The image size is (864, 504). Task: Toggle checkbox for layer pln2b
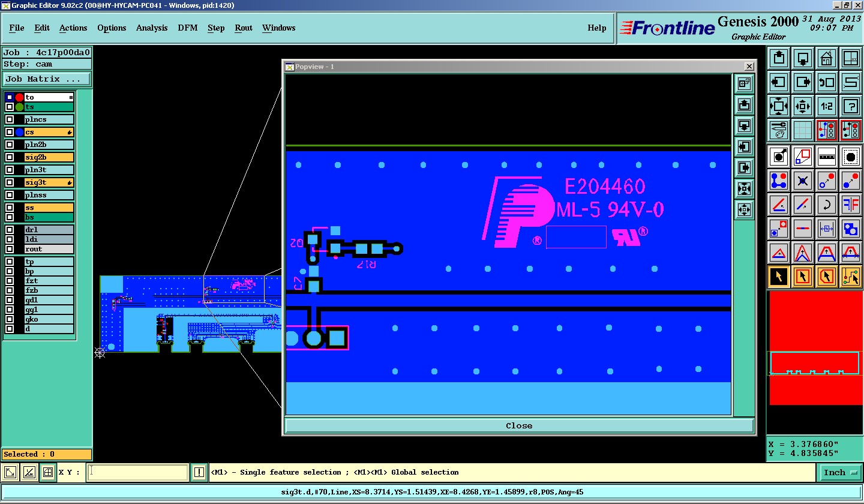[10, 145]
